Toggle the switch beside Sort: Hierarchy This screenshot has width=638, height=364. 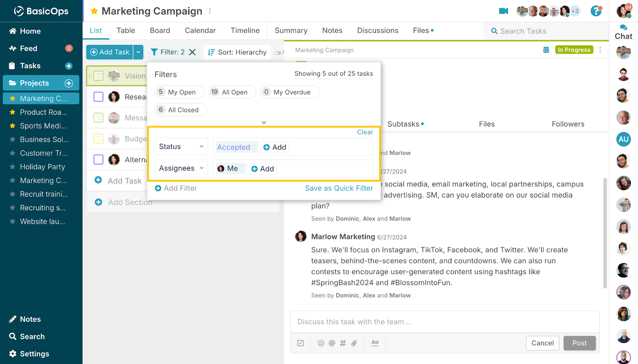coord(278,53)
